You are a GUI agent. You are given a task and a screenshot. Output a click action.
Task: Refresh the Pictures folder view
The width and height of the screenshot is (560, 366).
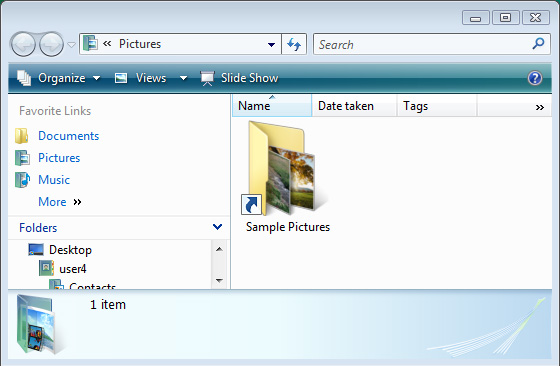(294, 44)
